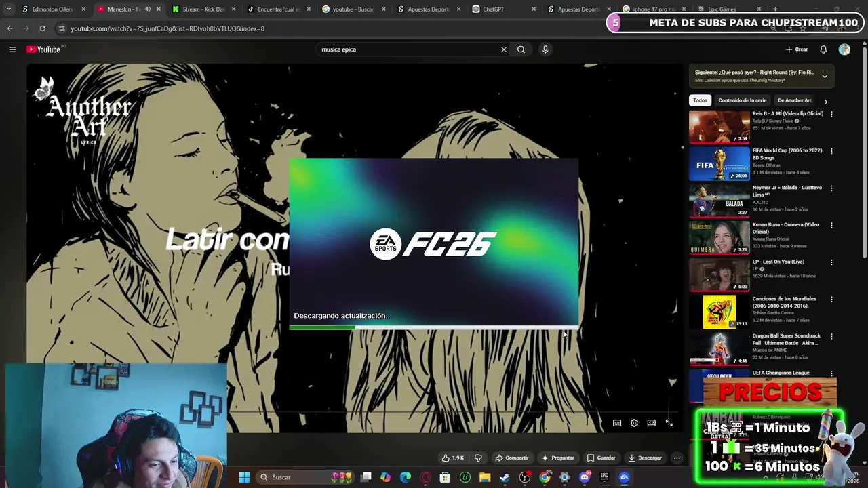The height and width of the screenshot is (488, 868).
Task: Open more actions ellipsis under video
Action: tap(677, 458)
